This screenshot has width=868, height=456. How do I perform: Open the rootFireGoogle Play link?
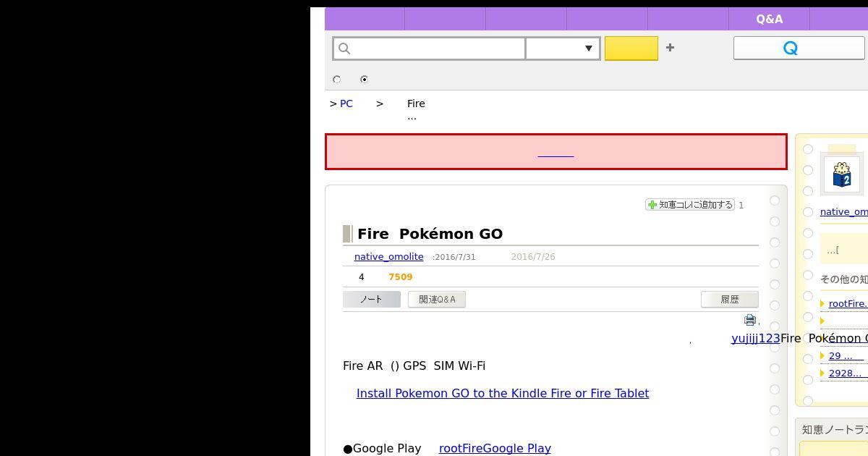click(x=495, y=448)
